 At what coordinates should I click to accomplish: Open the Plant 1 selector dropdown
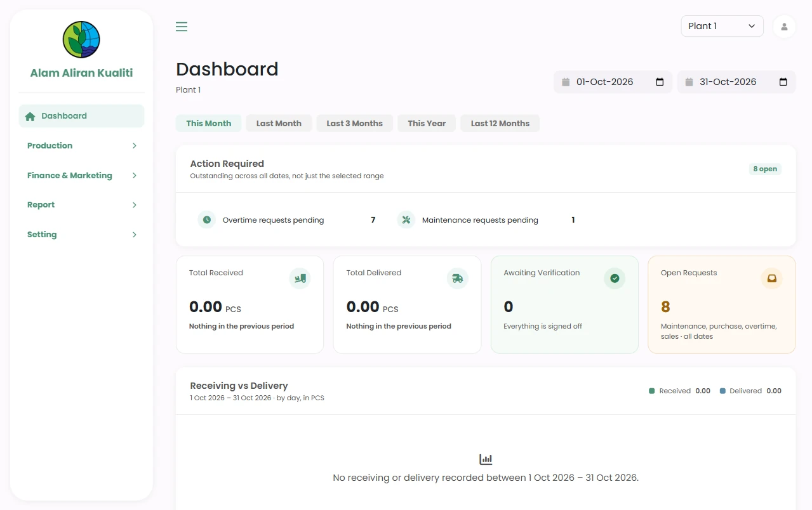point(722,26)
